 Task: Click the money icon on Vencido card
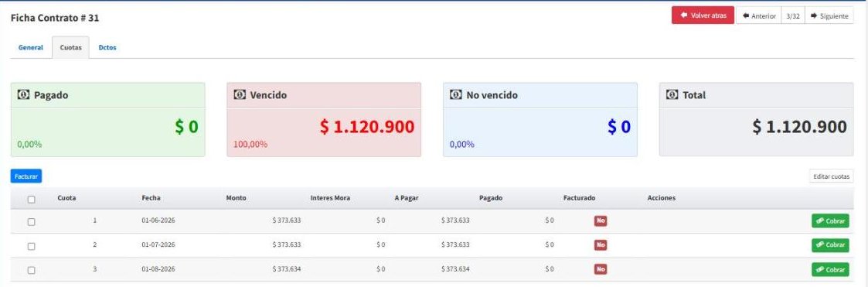tap(239, 94)
